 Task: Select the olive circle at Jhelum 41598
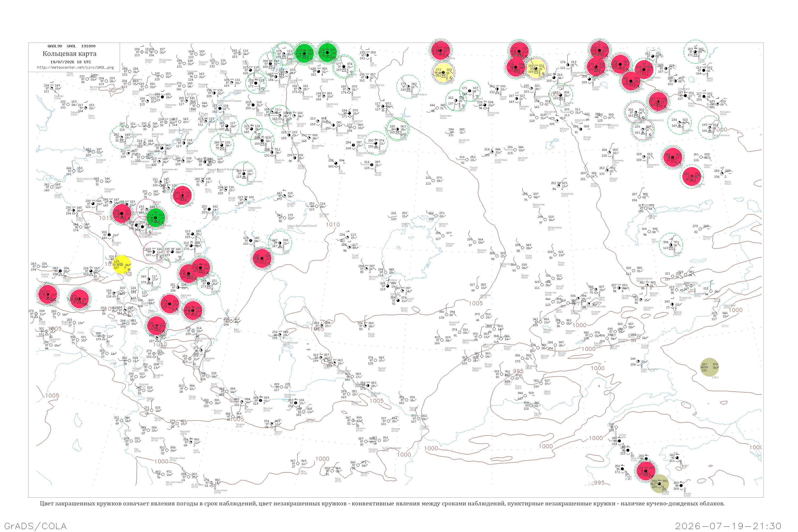[x=659, y=484]
